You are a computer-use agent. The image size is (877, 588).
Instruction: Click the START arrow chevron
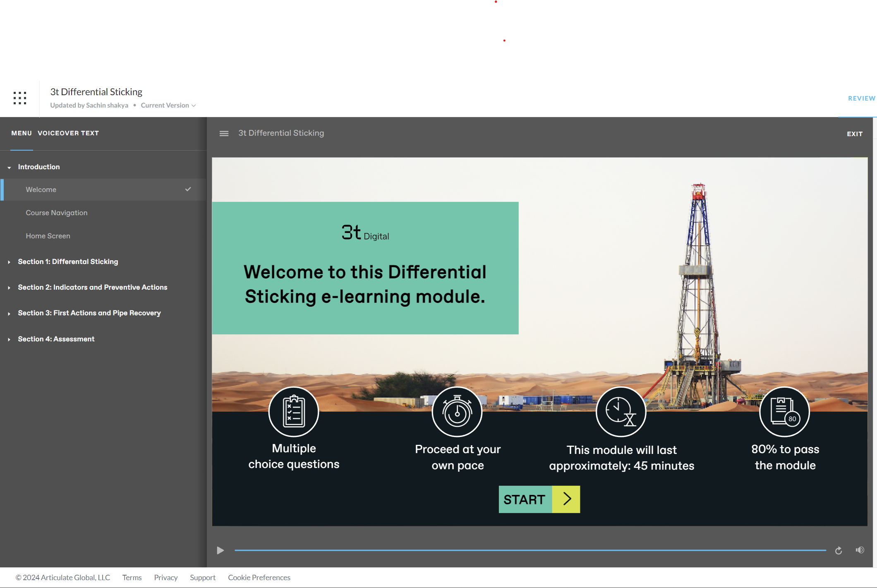click(566, 499)
